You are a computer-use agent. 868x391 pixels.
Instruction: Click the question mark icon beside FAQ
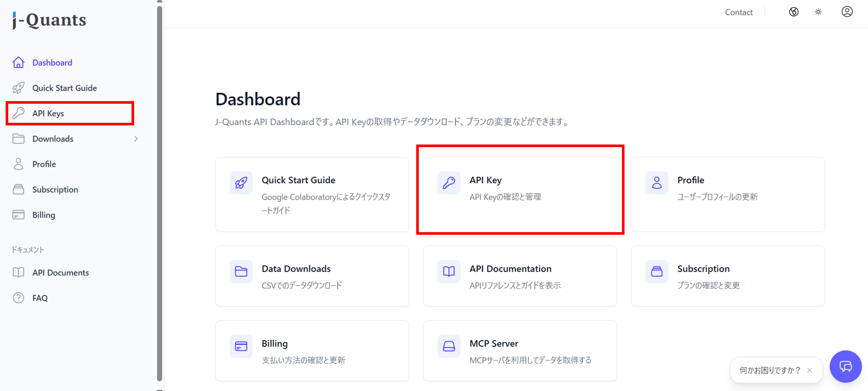(18, 298)
